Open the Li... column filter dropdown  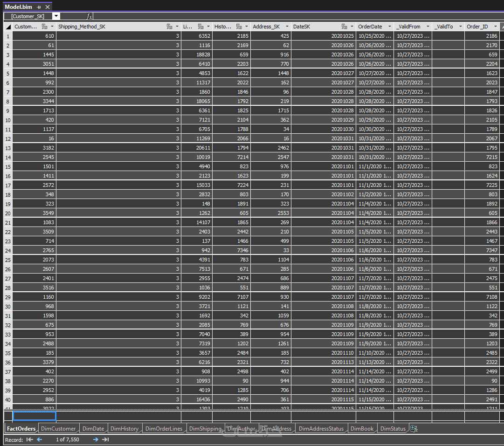pos(208,27)
